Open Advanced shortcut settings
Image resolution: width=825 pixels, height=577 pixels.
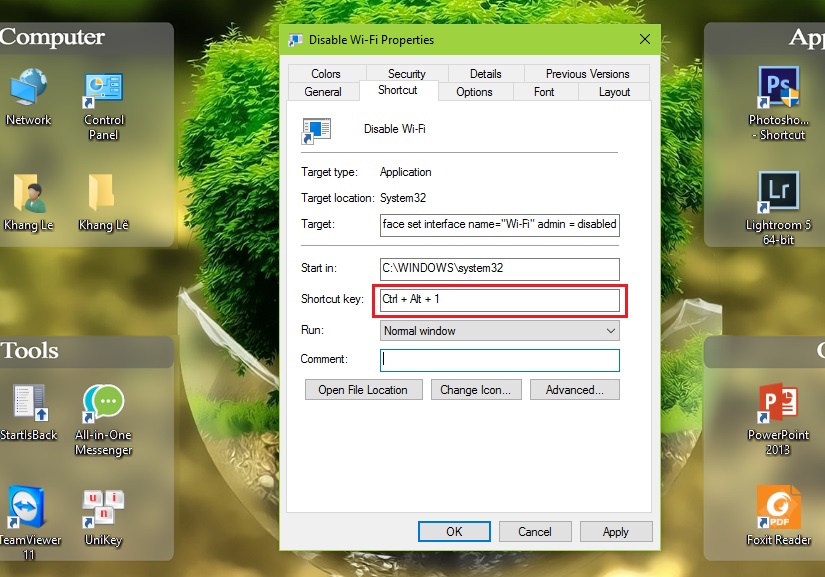click(575, 390)
